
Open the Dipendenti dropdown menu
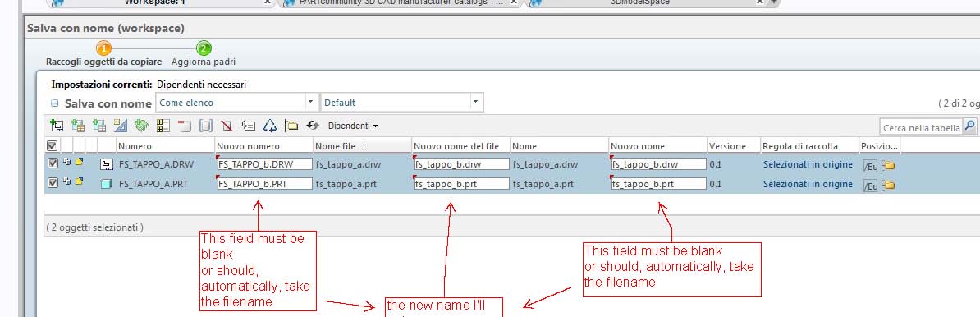[x=353, y=126]
